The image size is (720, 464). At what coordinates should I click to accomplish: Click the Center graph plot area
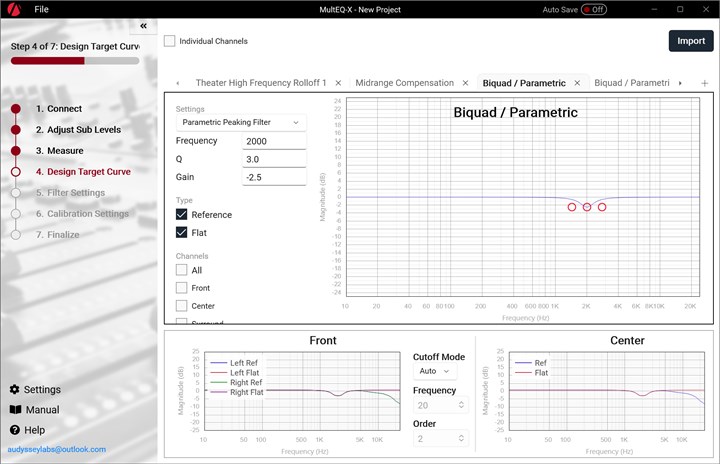point(607,391)
